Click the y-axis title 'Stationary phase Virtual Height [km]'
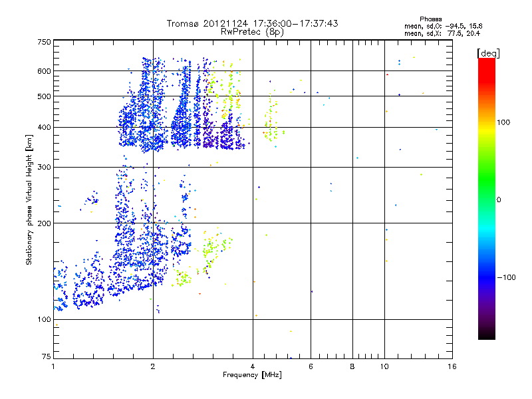This screenshot has height=399, width=532. [x=29, y=200]
